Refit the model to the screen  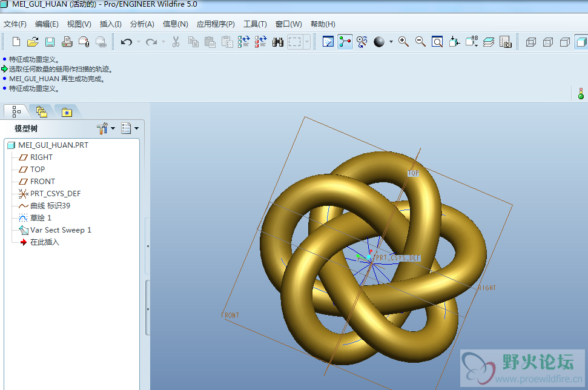click(x=437, y=42)
